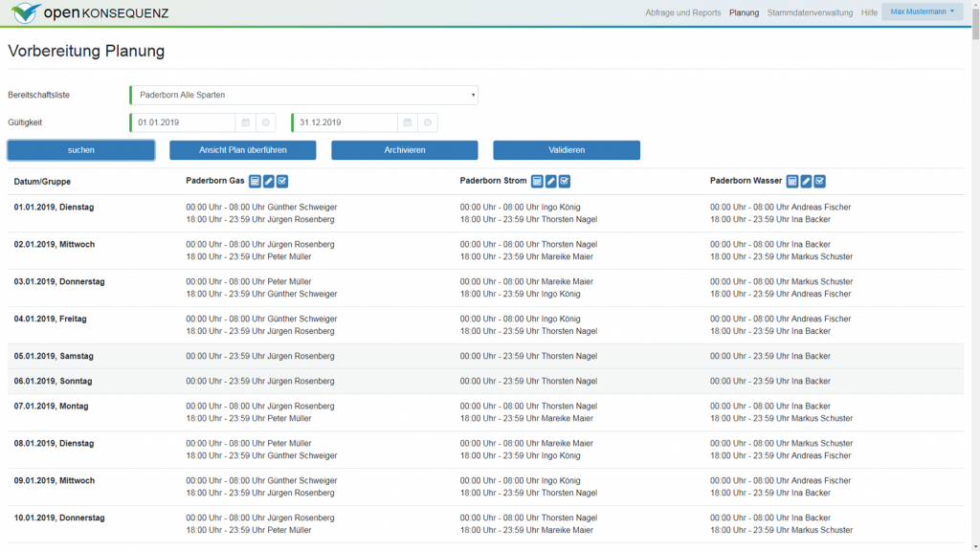Focus the start date field 01.01.2019
The image size is (980, 551).
(x=184, y=122)
